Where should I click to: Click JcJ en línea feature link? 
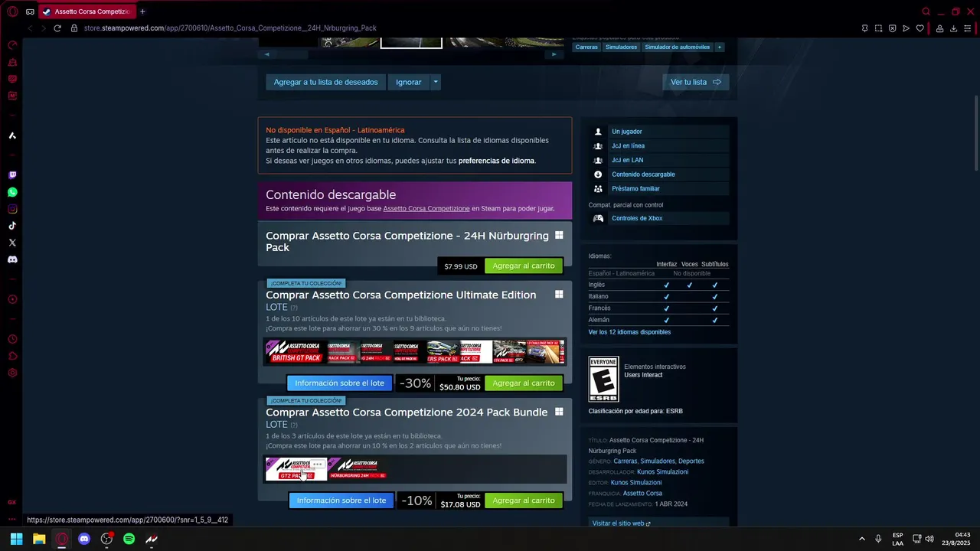(628, 145)
